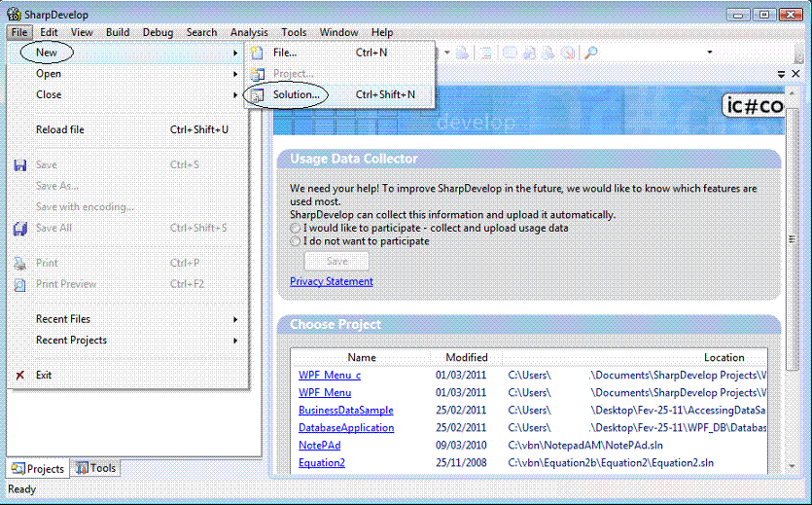Choose new Solution... in the submenu

click(x=339, y=94)
